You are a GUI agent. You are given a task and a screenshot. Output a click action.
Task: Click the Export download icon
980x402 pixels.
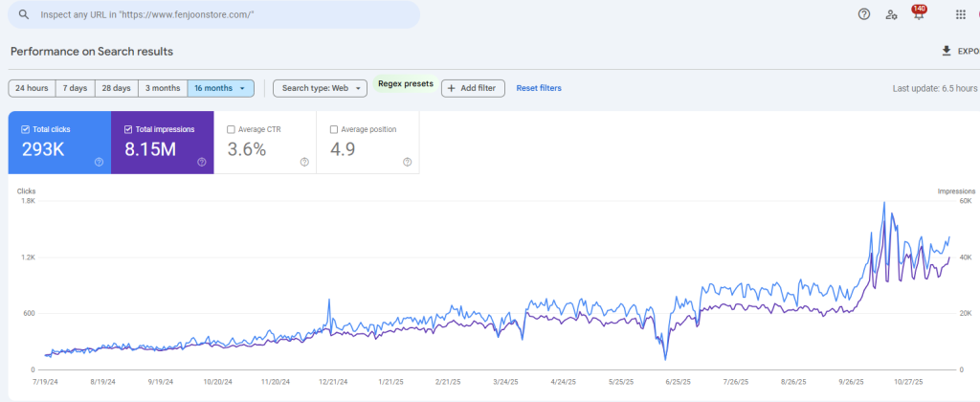coord(947,52)
